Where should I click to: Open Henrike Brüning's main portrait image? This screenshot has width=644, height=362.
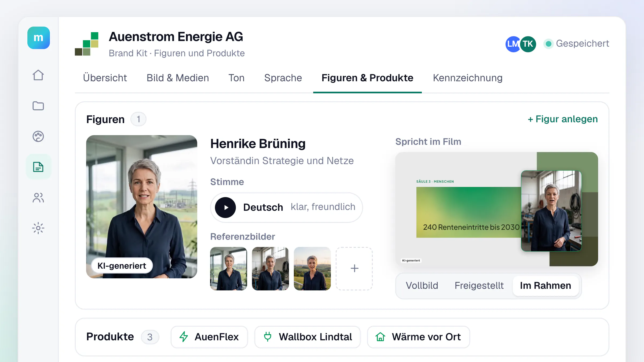click(x=142, y=207)
